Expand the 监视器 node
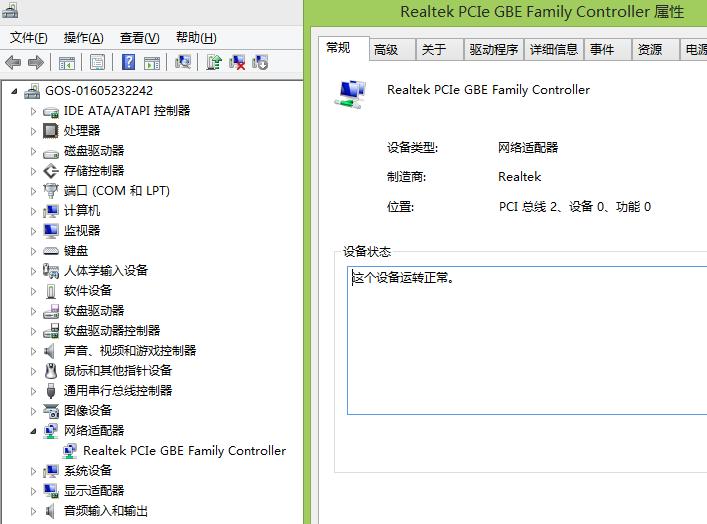Image resolution: width=707 pixels, height=524 pixels. pos(33,231)
